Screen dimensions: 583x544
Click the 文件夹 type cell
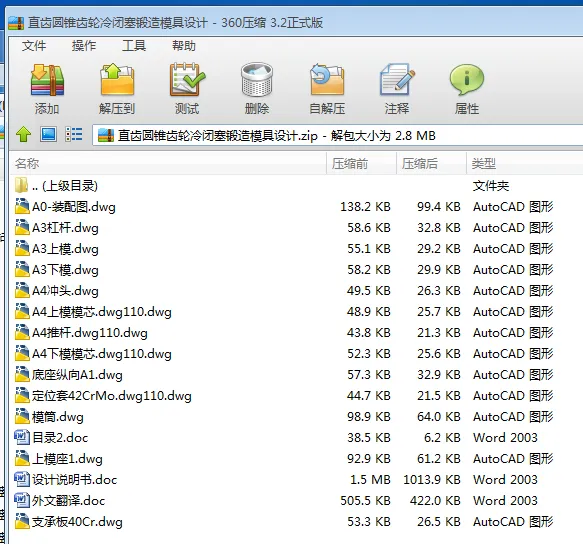491,186
